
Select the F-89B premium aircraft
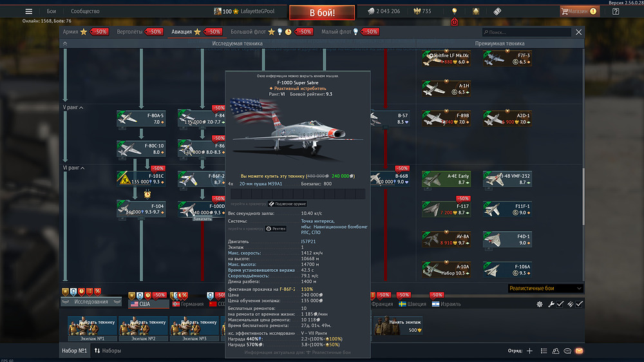[x=446, y=119]
